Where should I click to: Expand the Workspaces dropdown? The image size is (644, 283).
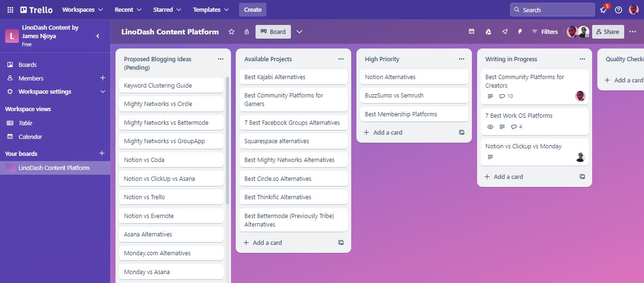click(83, 10)
